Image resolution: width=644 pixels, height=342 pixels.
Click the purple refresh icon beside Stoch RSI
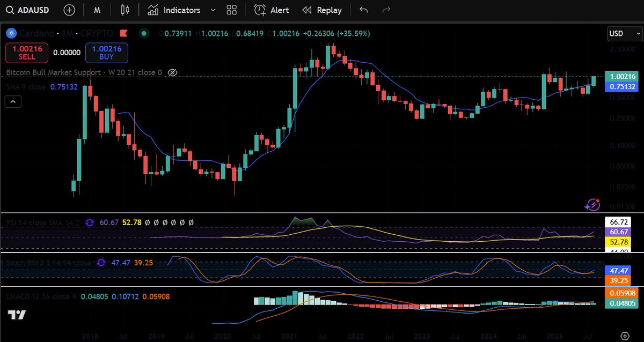point(101,263)
